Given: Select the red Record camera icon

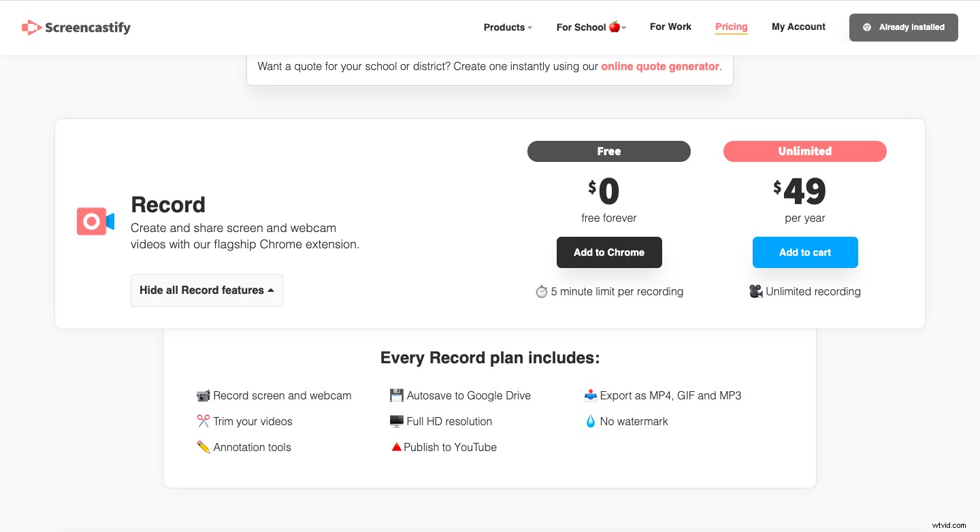Looking at the screenshot, I should [95, 221].
